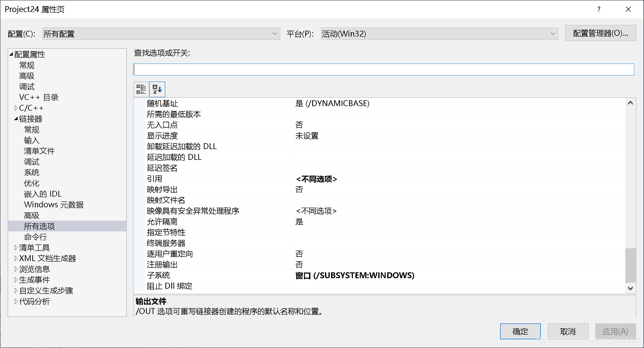Expand the 自定义生成步骤 node
Image resolution: width=644 pixels, height=348 pixels.
16,291
